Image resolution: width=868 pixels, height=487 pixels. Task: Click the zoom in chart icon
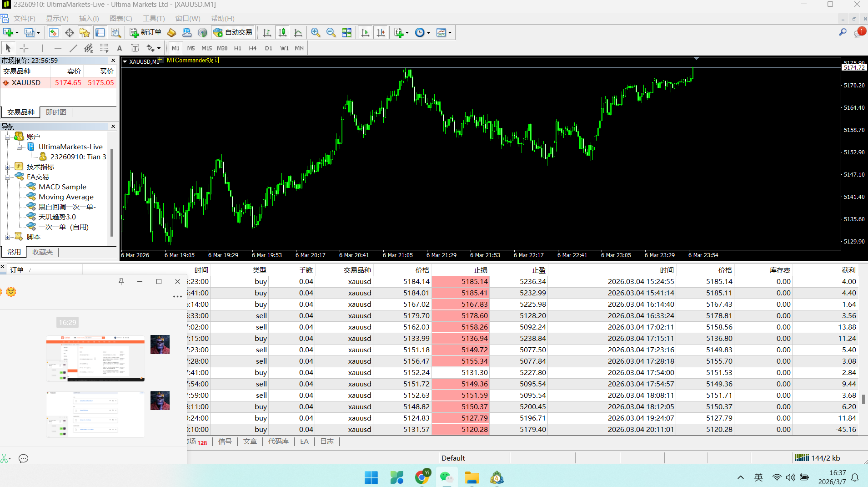[x=316, y=32]
